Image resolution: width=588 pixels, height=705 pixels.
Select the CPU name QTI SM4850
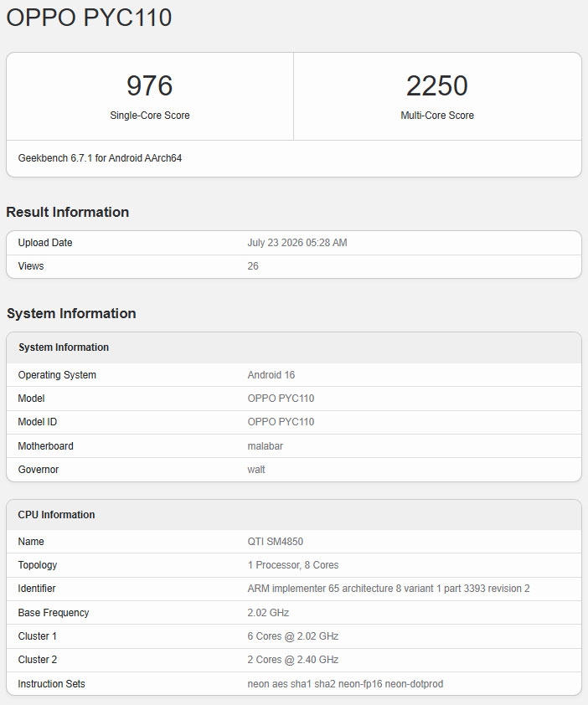point(275,541)
